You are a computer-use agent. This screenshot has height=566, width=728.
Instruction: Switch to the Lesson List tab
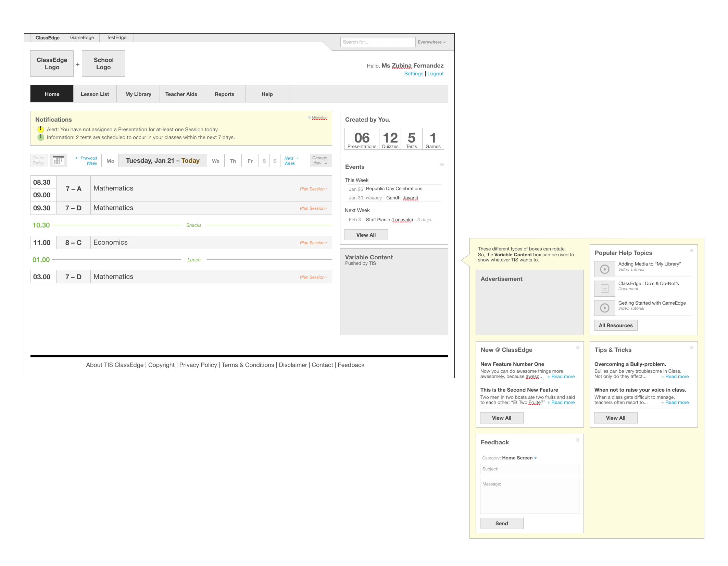click(95, 94)
